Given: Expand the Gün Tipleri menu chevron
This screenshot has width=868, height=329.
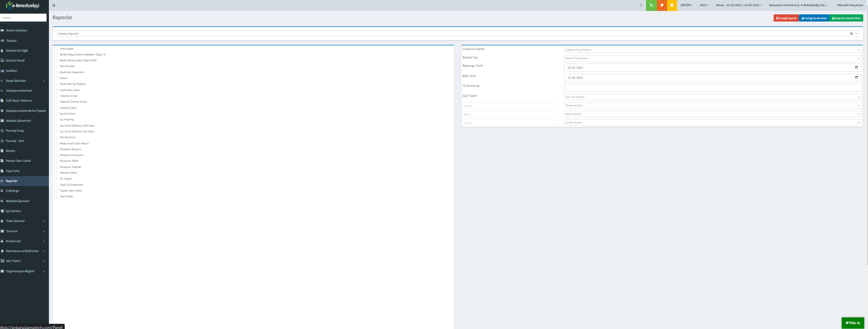Looking at the screenshot, I should click(44, 261).
